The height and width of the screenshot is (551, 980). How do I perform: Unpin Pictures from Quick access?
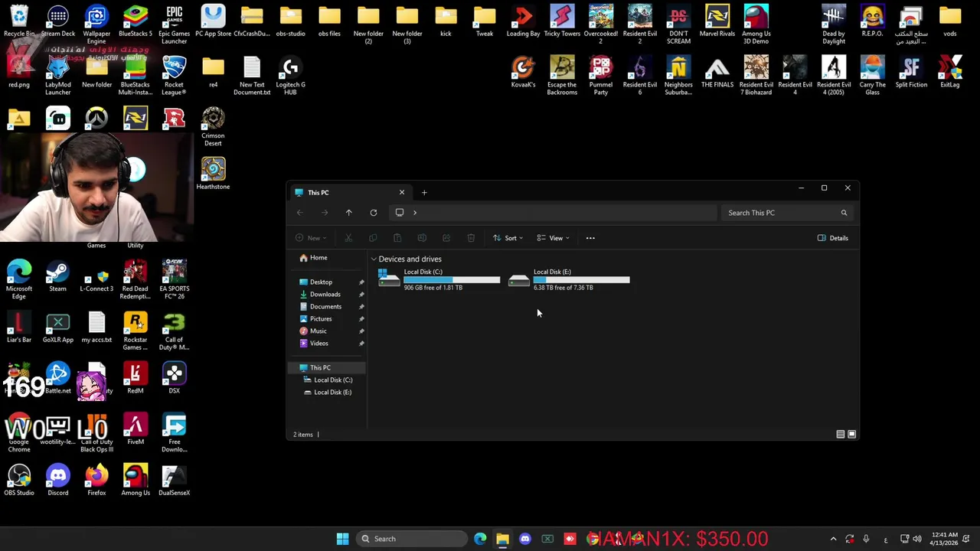(x=361, y=319)
